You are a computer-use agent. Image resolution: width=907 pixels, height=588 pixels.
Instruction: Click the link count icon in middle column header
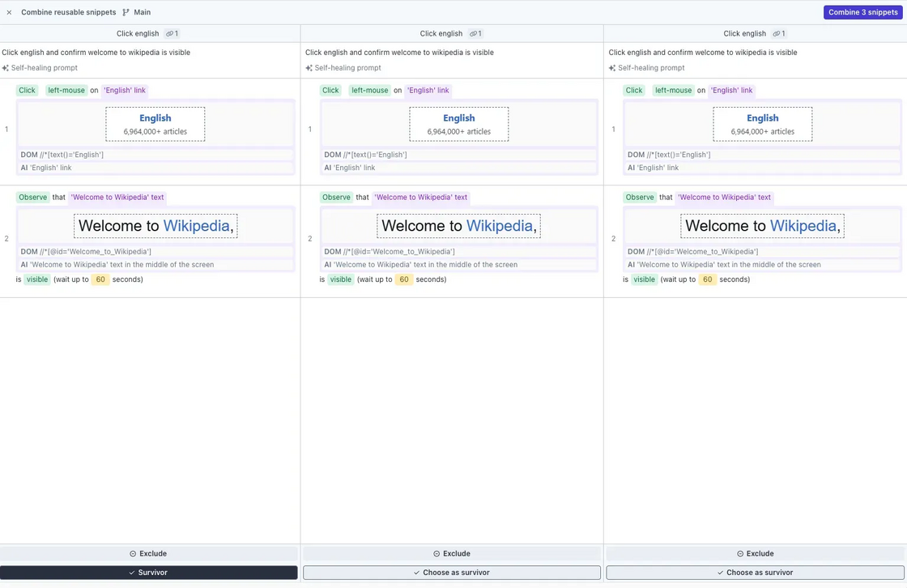click(x=473, y=34)
